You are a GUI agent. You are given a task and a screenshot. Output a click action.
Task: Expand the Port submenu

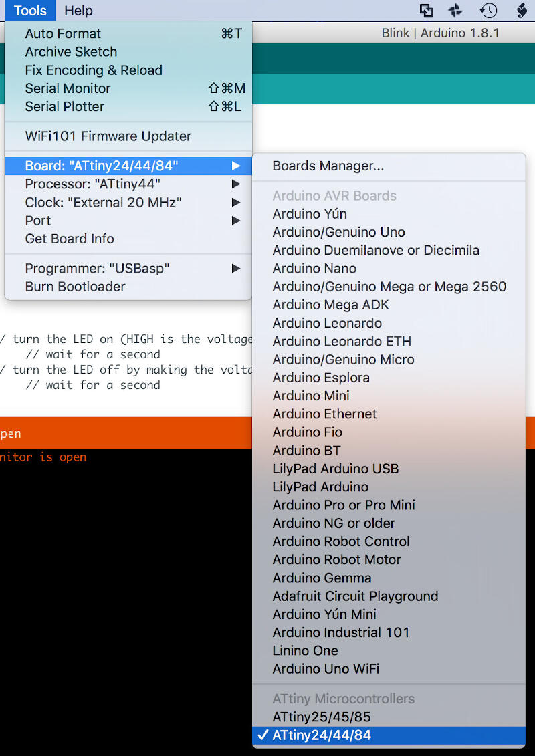pos(128,221)
